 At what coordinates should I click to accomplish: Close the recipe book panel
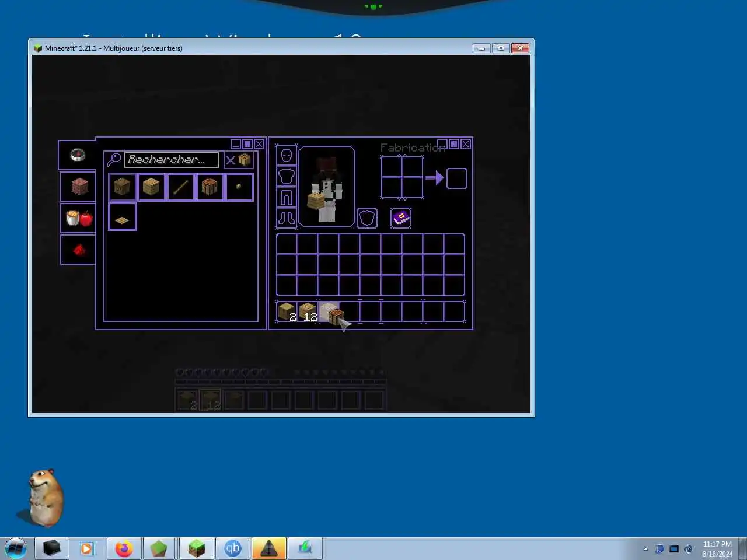259,144
